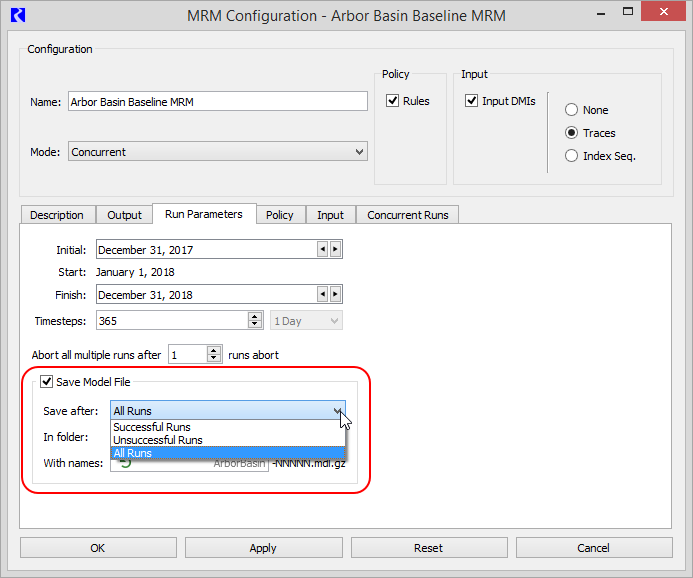Open the Output tab
The width and height of the screenshot is (693, 578).
(x=125, y=215)
